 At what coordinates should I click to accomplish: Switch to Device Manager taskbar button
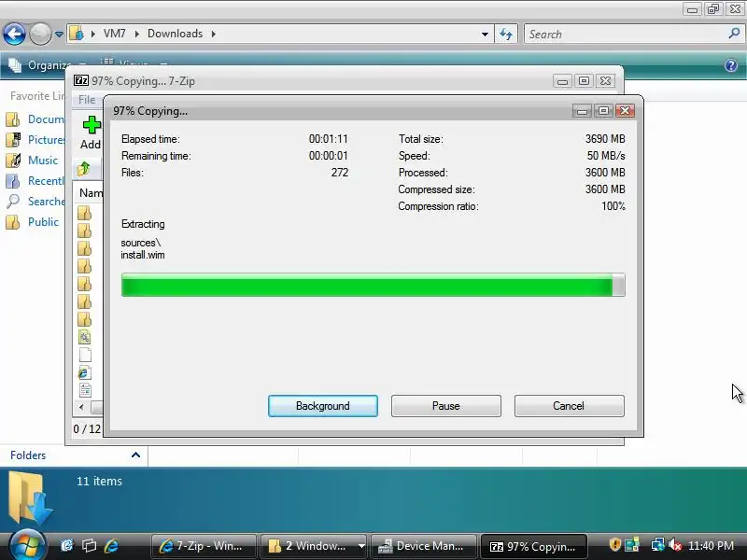(x=424, y=546)
